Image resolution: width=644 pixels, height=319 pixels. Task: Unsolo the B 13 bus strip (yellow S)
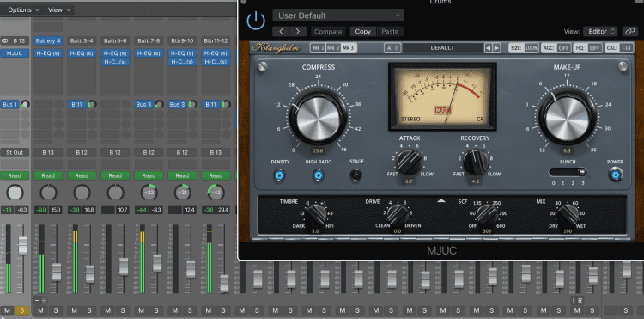[x=22, y=310]
